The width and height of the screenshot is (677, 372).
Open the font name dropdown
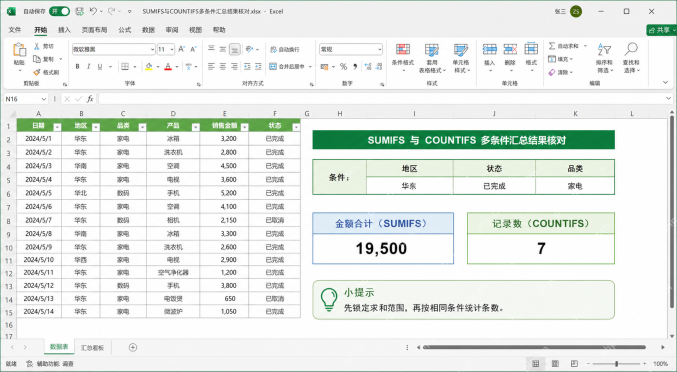(x=152, y=50)
